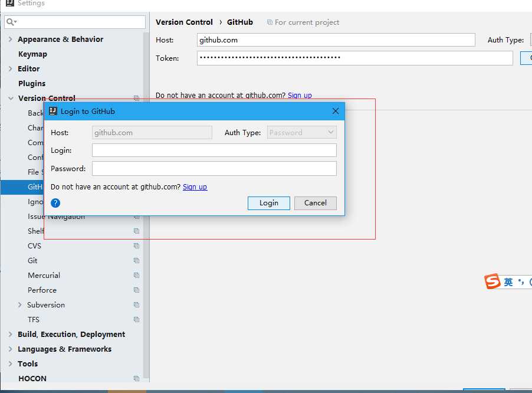Click the For current project icon

pyautogui.click(x=270, y=22)
